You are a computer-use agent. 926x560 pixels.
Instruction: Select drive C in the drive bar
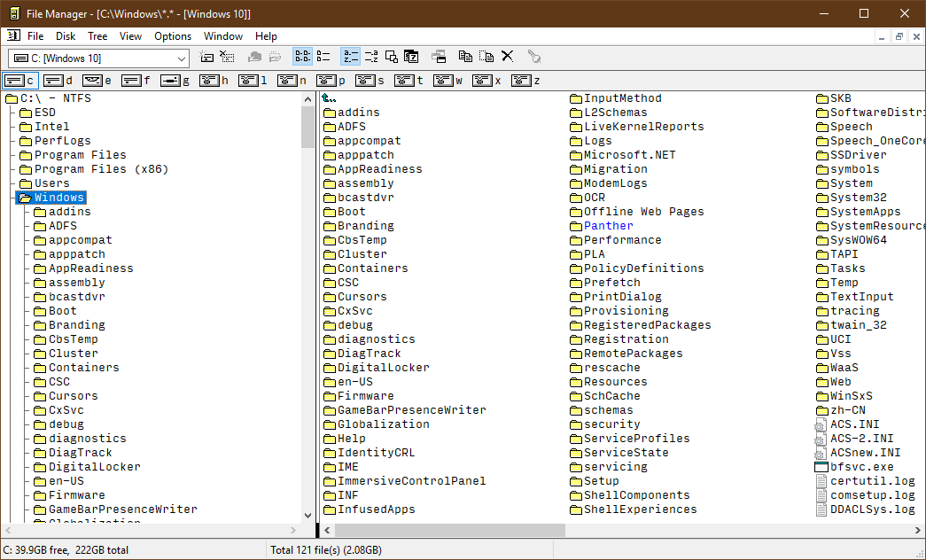pos(18,80)
